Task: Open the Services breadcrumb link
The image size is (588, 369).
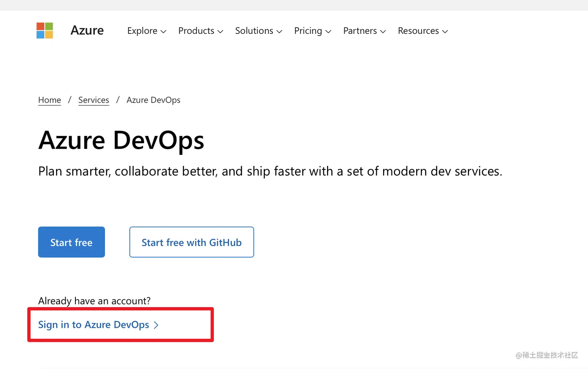Action: [x=94, y=100]
